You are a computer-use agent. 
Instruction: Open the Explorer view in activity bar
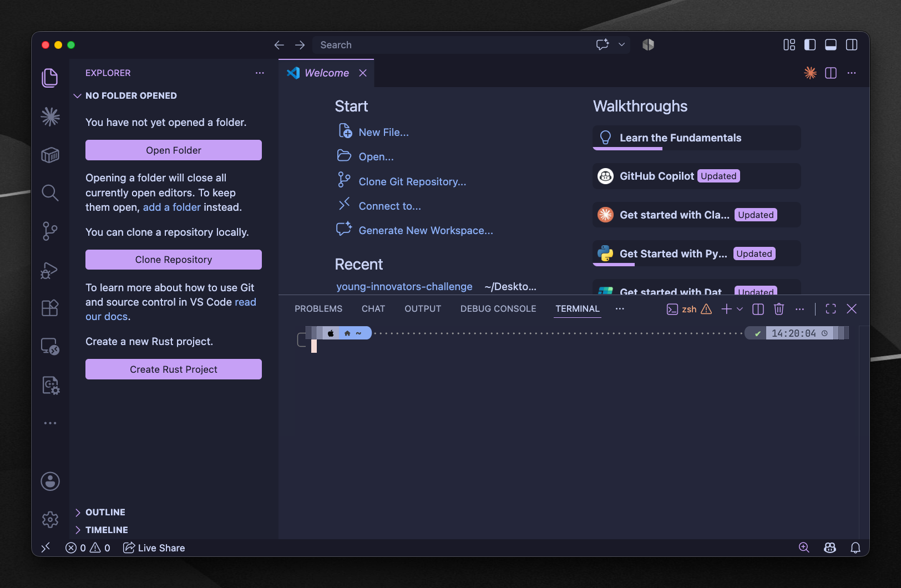point(50,78)
